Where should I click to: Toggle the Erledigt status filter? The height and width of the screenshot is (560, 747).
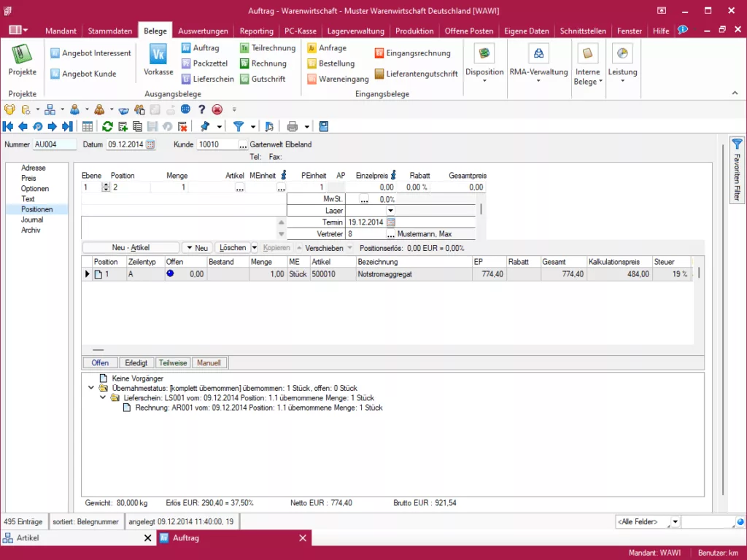click(x=136, y=363)
